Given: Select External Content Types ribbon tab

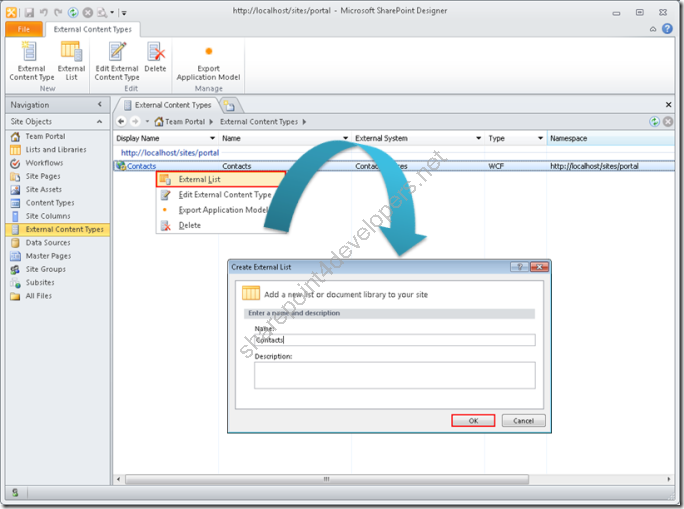Looking at the screenshot, I should pyautogui.click(x=92, y=29).
